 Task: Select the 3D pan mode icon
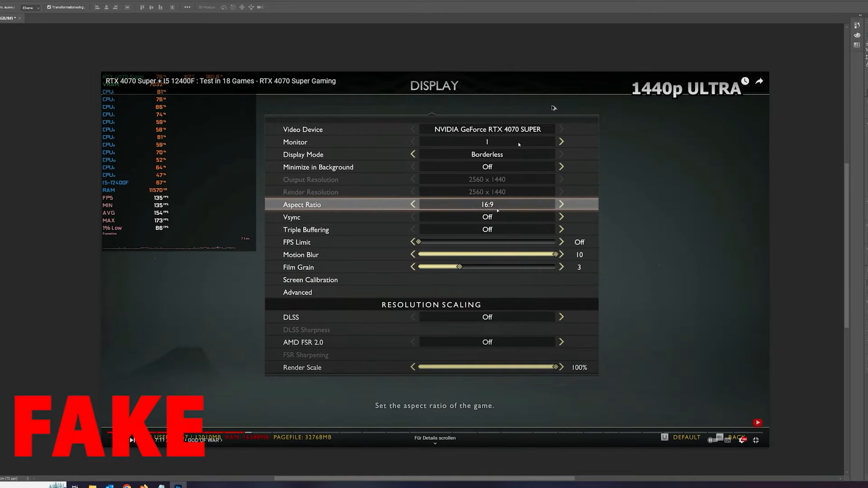click(x=242, y=7)
